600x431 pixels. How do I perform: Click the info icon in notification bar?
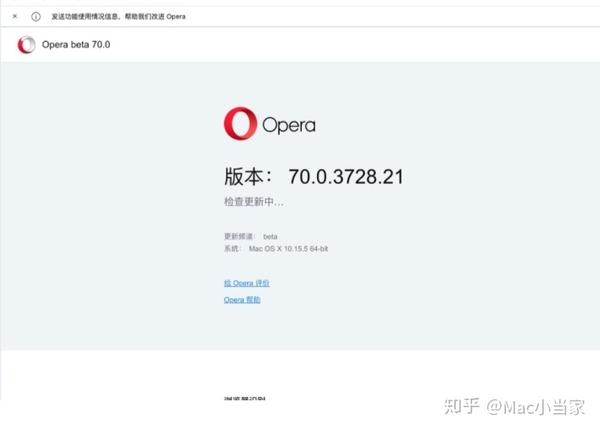[36, 16]
